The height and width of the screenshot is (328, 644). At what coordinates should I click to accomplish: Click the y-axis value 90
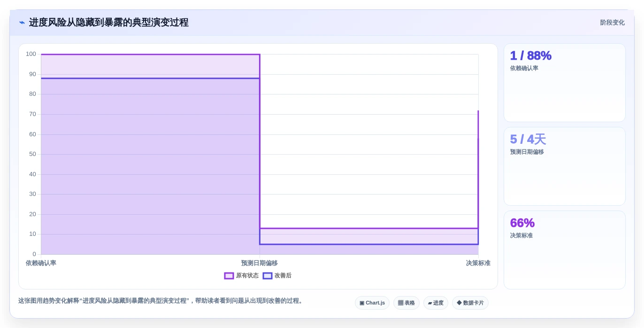32,74
